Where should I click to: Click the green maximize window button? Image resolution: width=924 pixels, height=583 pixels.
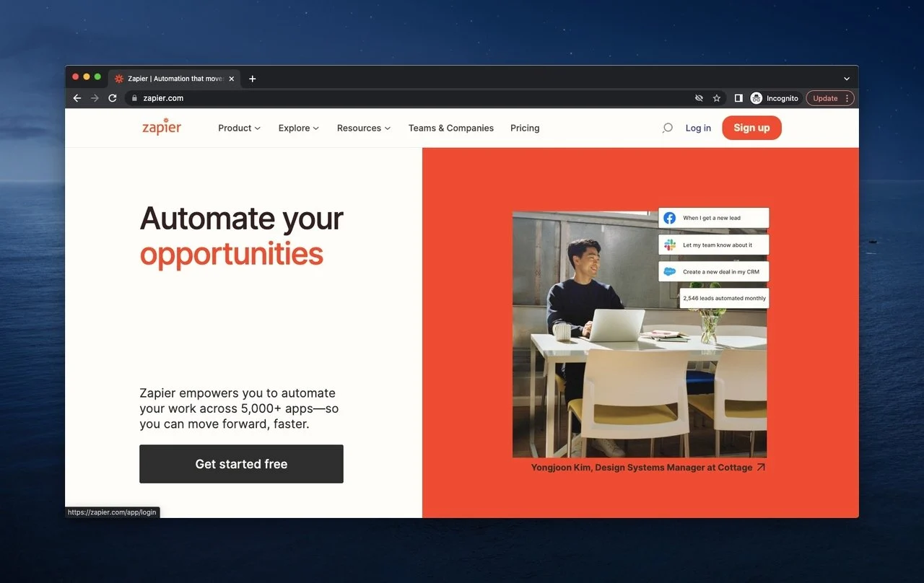(97, 76)
